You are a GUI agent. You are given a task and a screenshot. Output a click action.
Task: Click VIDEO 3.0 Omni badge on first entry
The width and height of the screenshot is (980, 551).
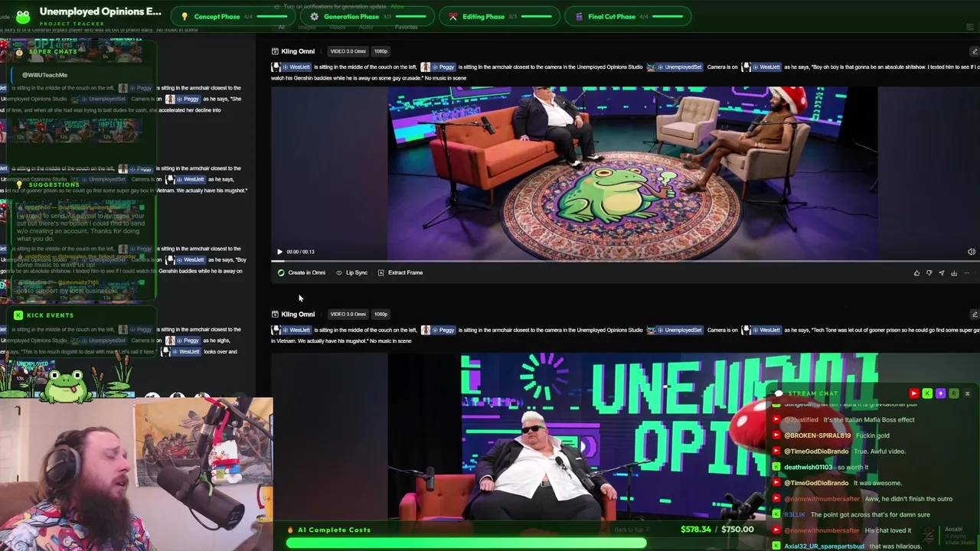(x=348, y=51)
